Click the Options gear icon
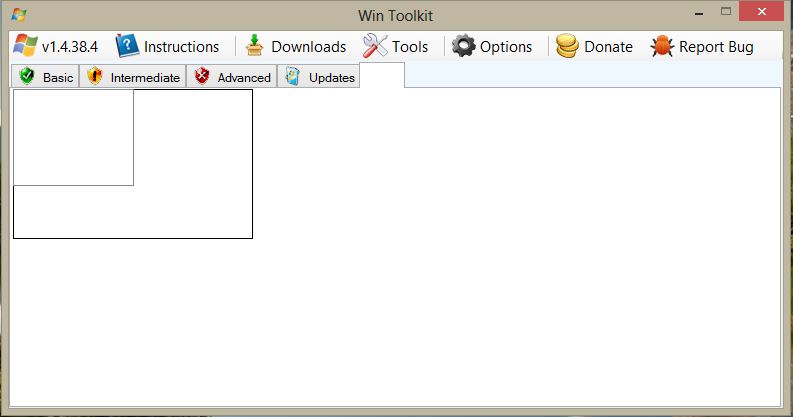The width and height of the screenshot is (793, 417). [463, 46]
